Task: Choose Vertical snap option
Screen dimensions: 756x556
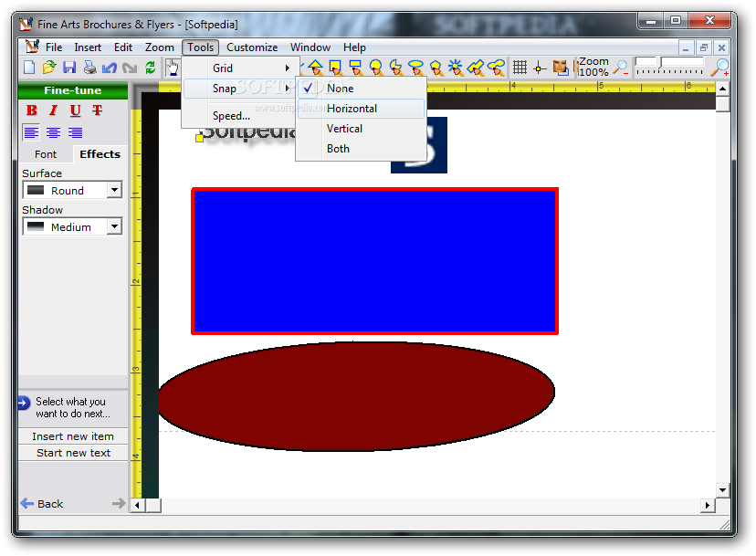Action: (x=362, y=129)
